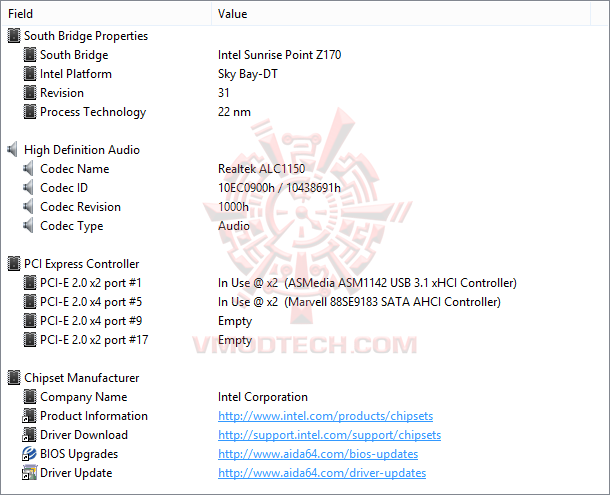Click the Chipset Manufacturer chip icon

point(14,378)
